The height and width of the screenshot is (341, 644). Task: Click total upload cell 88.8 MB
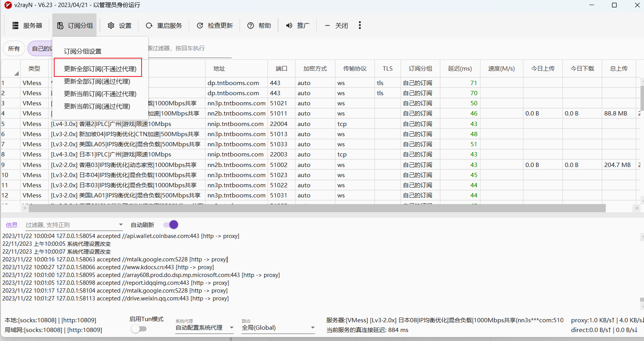pyautogui.click(x=616, y=113)
